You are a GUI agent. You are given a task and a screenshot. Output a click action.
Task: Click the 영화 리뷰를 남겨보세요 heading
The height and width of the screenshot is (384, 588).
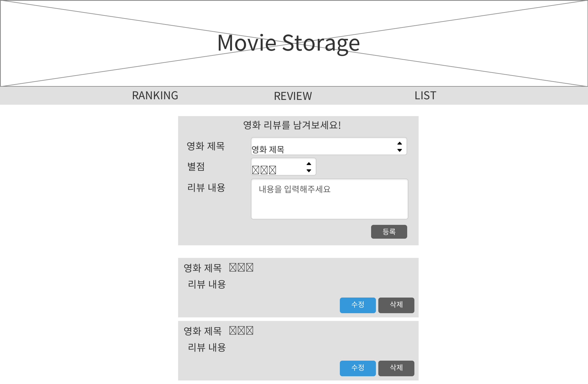click(x=292, y=125)
